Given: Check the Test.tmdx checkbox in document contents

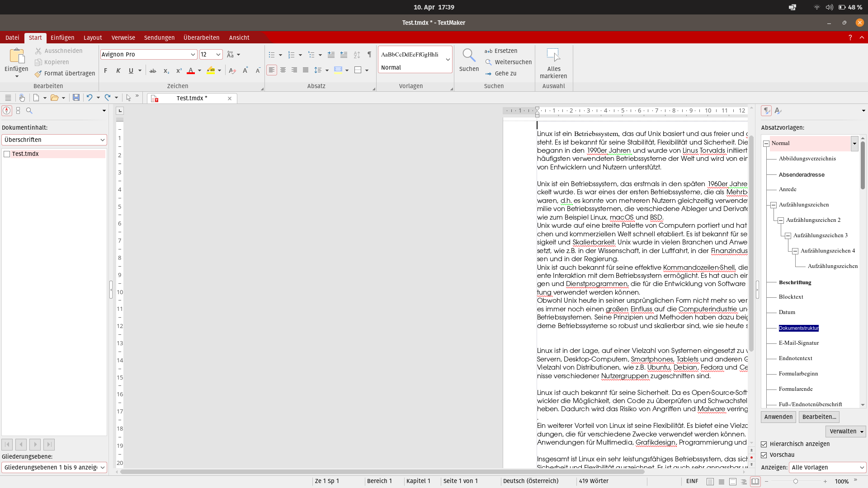Looking at the screenshot, I should [x=7, y=154].
